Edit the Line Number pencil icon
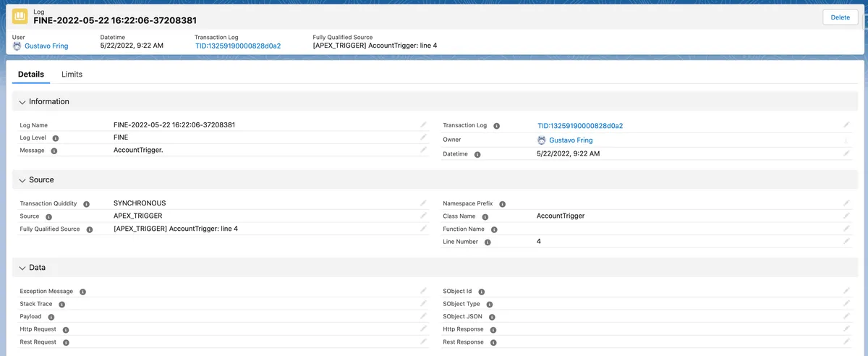The image size is (868, 356). (x=846, y=241)
